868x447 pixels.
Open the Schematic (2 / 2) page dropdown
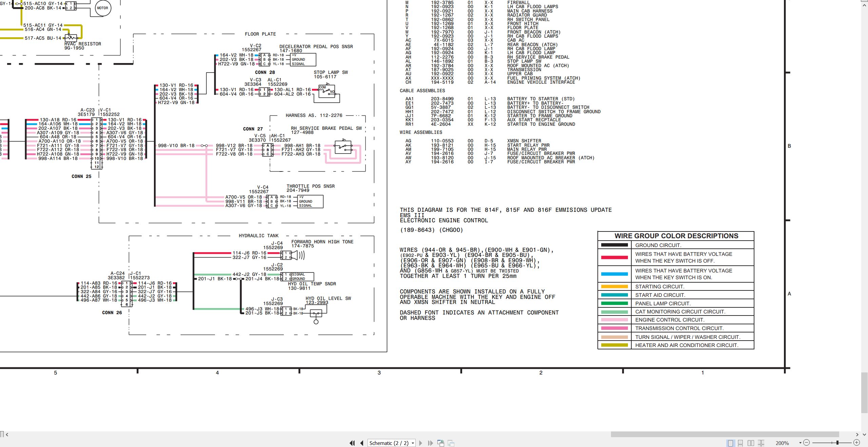click(x=392, y=443)
